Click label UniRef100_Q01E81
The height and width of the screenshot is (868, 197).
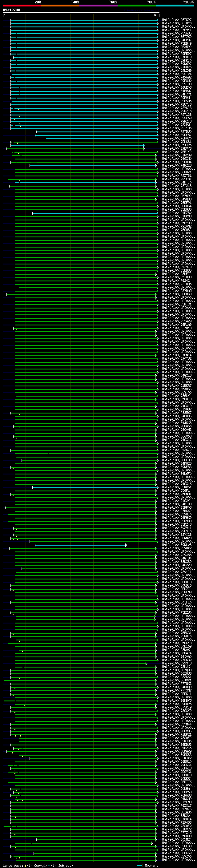tap(177, 179)
